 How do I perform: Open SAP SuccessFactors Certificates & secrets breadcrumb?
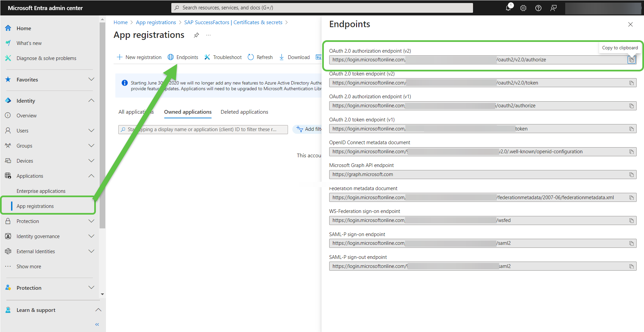[x=233, y=22]
